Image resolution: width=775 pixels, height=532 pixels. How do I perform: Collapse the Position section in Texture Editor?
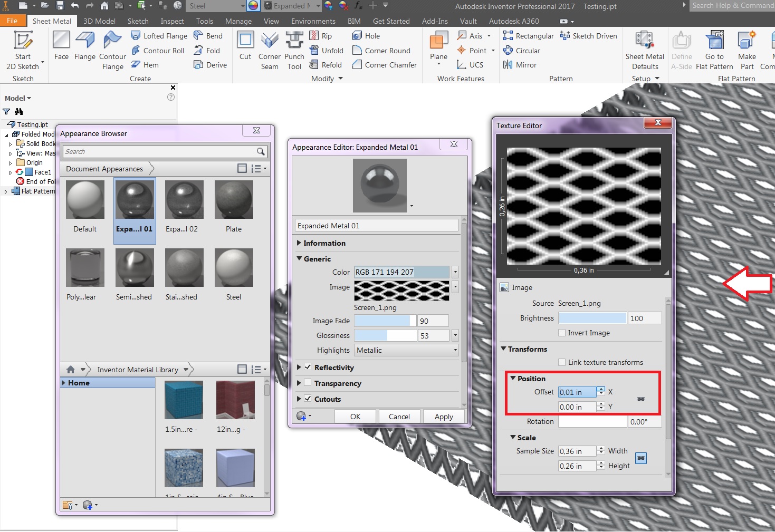coord(513,378)
